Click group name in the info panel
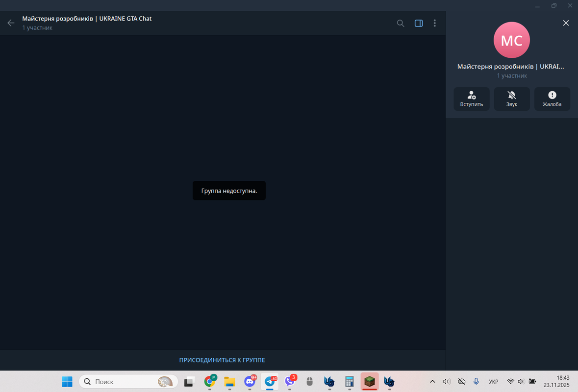Image resolution: width=578 pixels, height=392 pixels. pos(510,66)
